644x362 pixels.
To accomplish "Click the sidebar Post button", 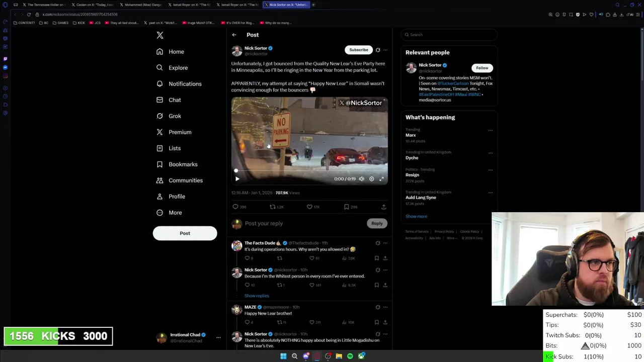I will pyautogui.click(x=185, y=233).
